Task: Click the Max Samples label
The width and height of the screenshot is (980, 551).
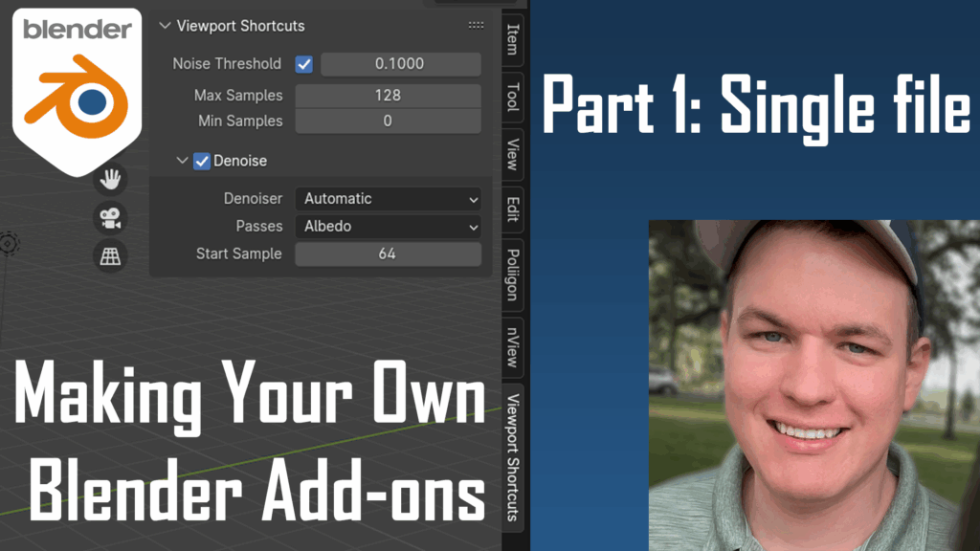Action: point(238,96)
